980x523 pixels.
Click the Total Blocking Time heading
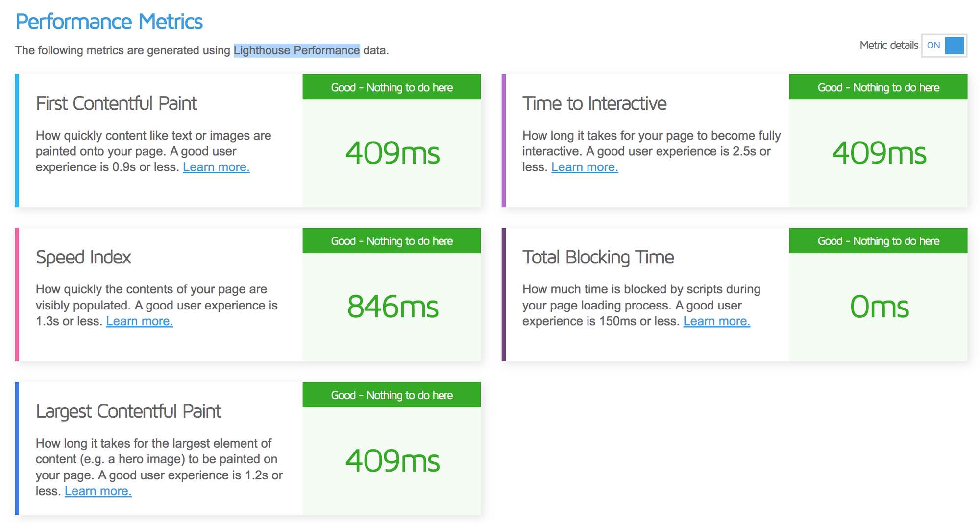598,258
